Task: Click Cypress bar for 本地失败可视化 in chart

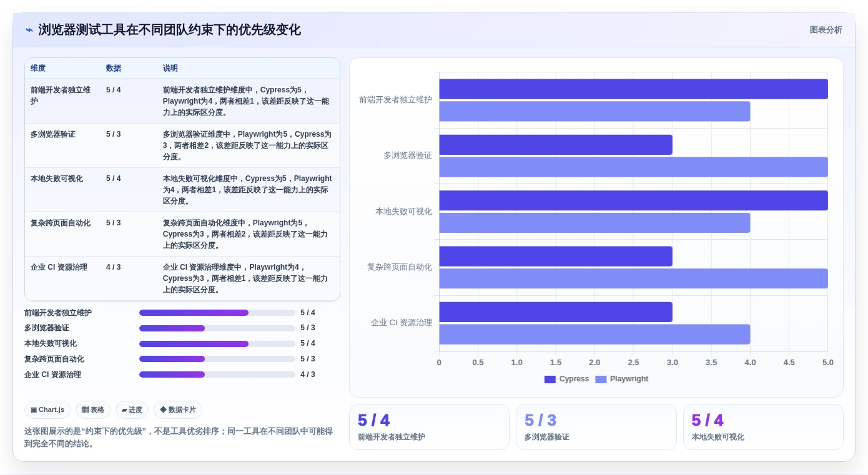Action: click(633, 200)
